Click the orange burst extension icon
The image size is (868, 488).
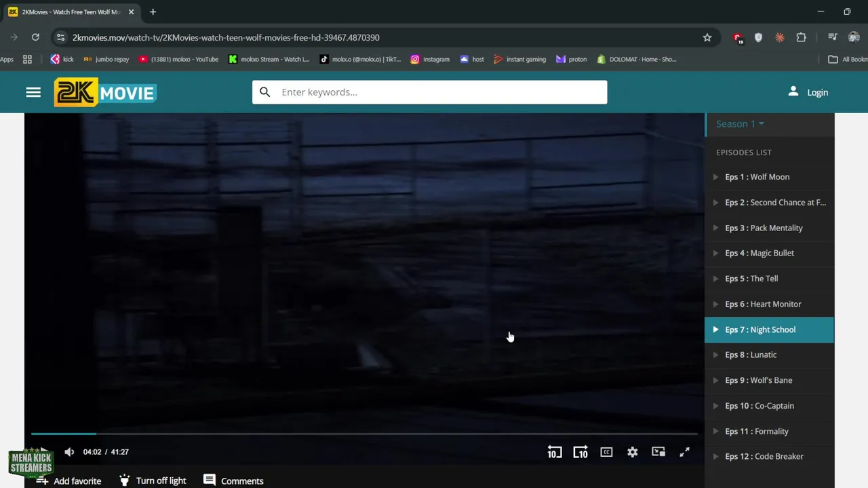tap(780, 37)
